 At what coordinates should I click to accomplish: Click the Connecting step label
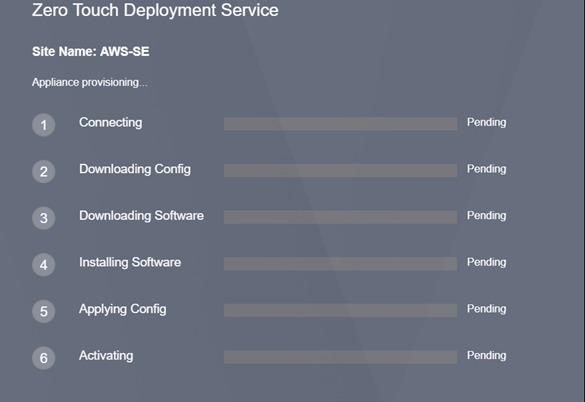click(110, 123)
